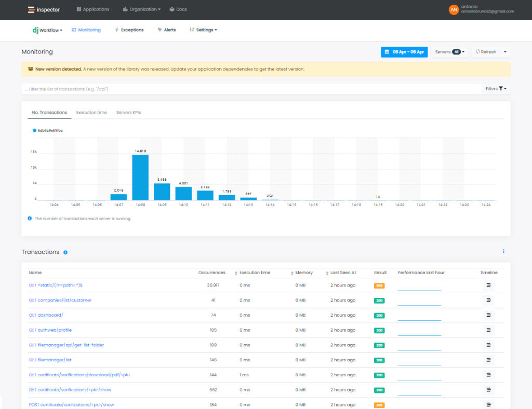Toggle the 6db6a9e65fba series legend
532x409 pixels.
click(47, 130)
